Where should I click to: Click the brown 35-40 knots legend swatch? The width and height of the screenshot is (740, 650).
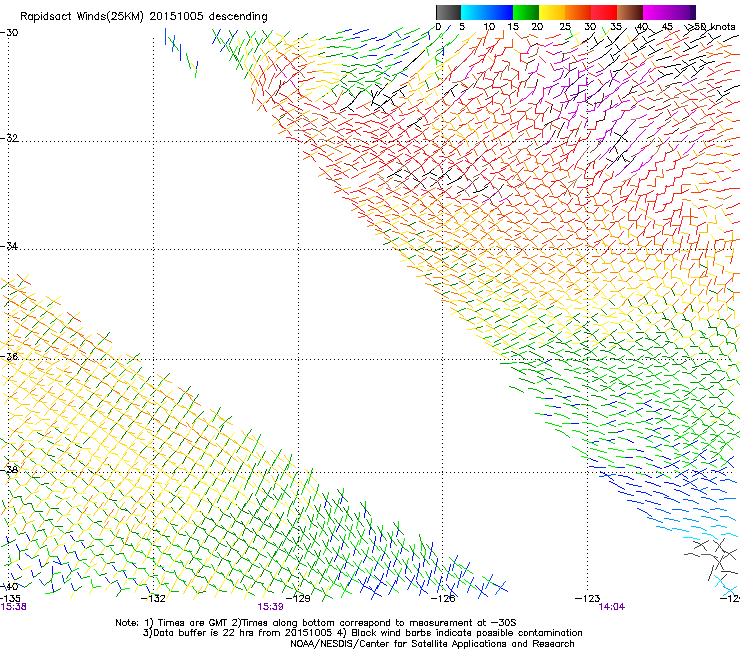[630, 12]
